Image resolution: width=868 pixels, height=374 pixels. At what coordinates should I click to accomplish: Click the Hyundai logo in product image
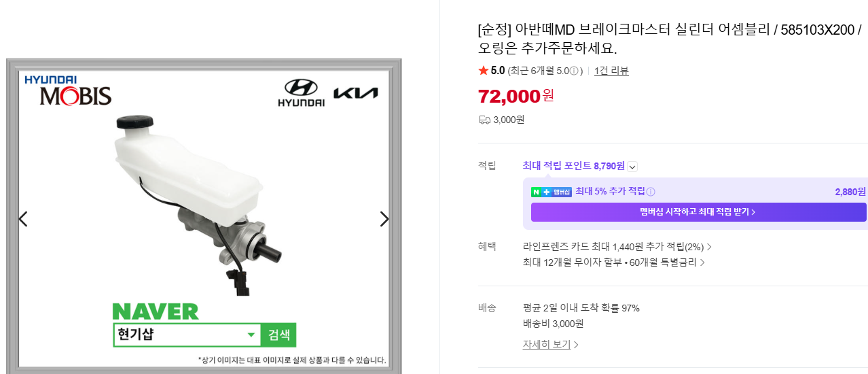tap(301, 93)
